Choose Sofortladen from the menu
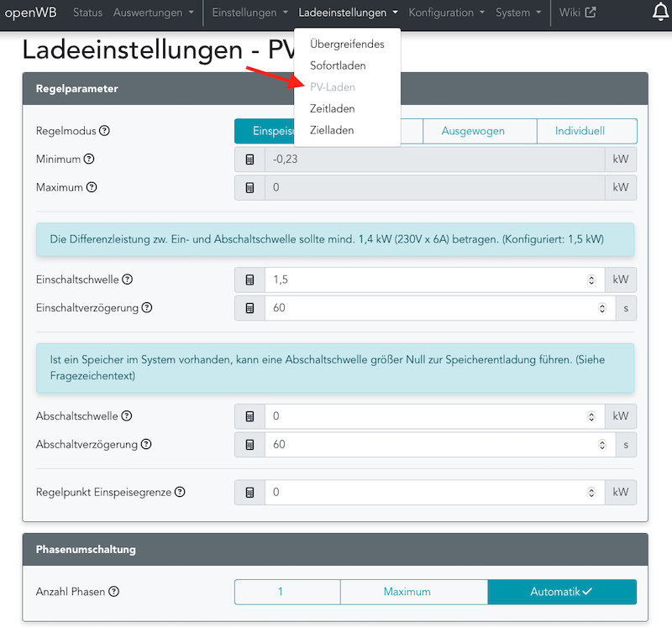 pyautogui.click(x=338, y=65)
